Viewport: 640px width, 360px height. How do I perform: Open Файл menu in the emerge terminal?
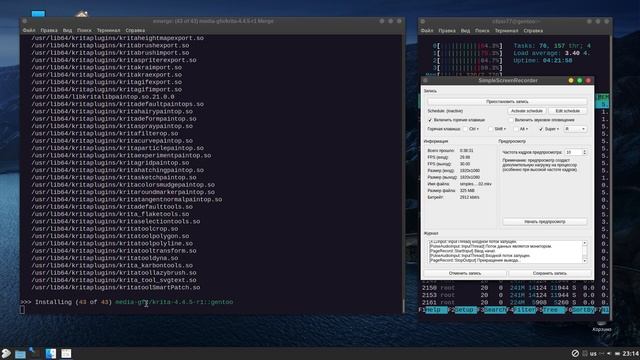(29, 30)
